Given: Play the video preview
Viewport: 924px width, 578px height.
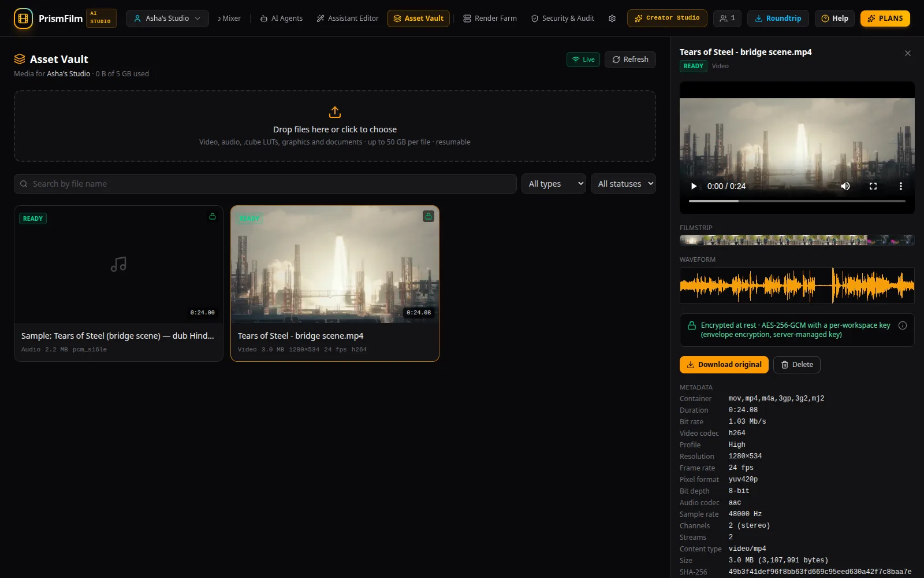Looking at the screenshot, I should click(694, 186).
